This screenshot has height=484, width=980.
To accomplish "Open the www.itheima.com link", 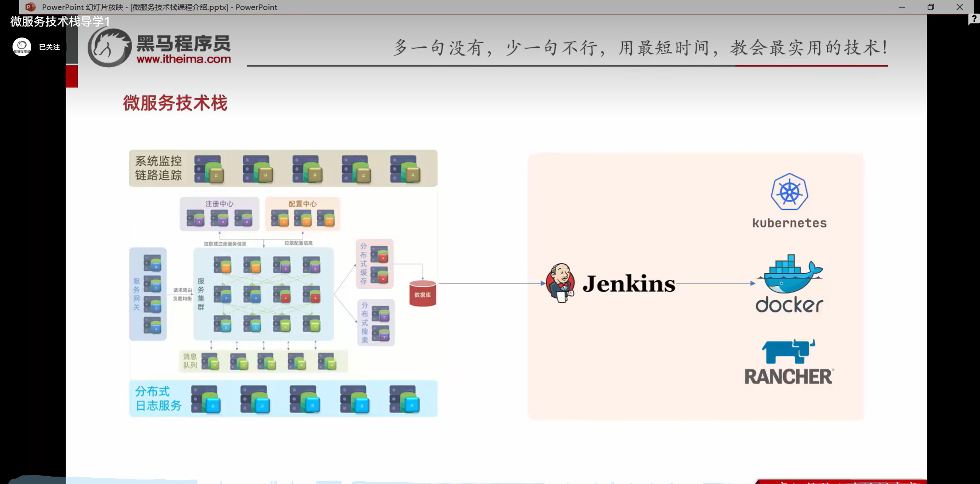I will click(183, 59).
